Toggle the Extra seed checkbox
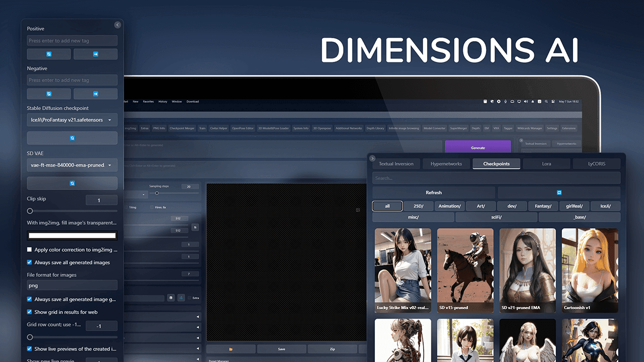The width and height of the screenshot is (644, 362). pyautogui.click(x=189, y=298)
